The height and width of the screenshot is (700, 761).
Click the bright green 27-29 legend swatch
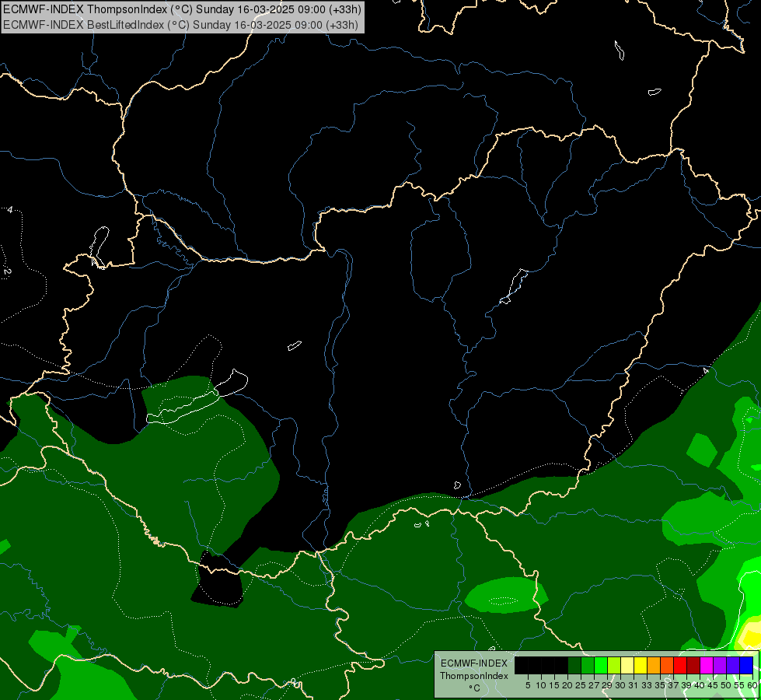point(601,665)
